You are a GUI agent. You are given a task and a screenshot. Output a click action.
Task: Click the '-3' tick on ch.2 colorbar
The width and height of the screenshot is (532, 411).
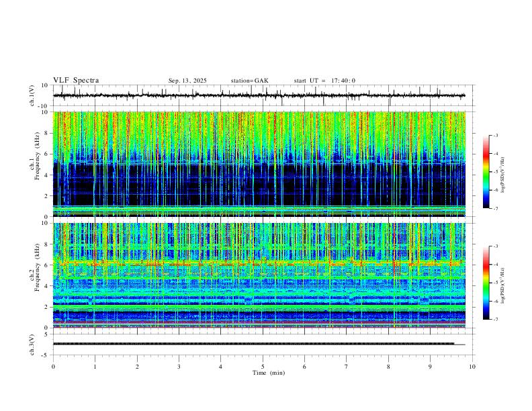tap(495, 246)
